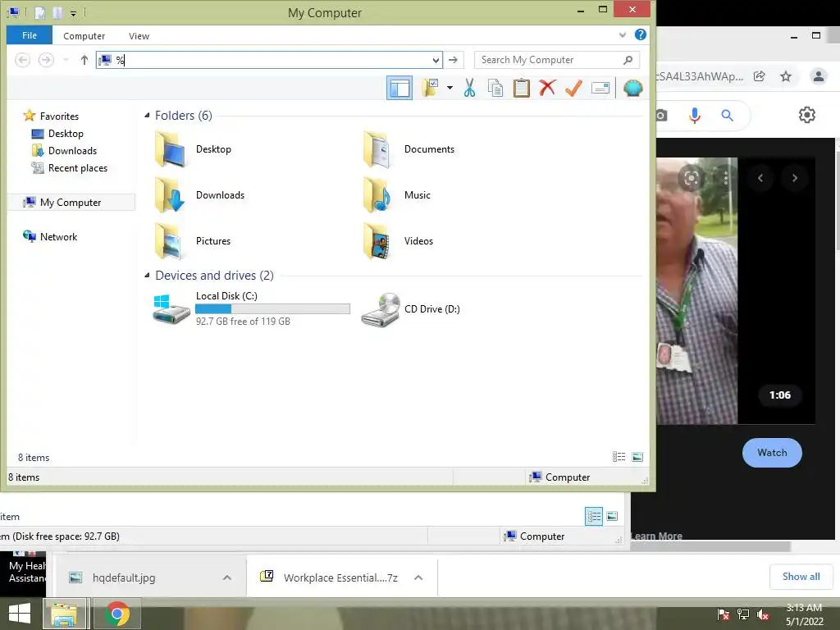Open Explorer help question mark icon
840x630 pixels.
640,34
